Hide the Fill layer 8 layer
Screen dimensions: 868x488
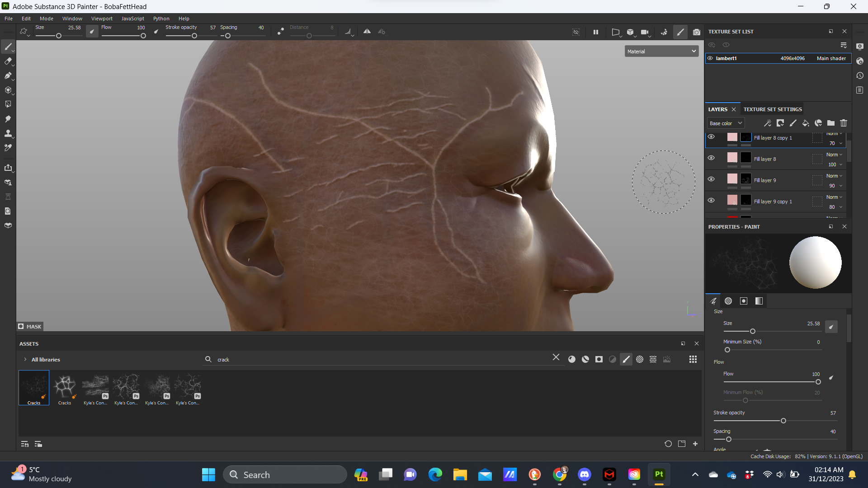tap(711, 158)
